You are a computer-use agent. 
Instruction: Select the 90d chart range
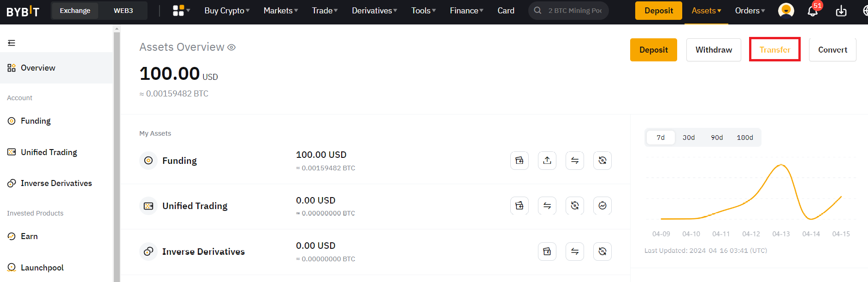tap(717, 138)
